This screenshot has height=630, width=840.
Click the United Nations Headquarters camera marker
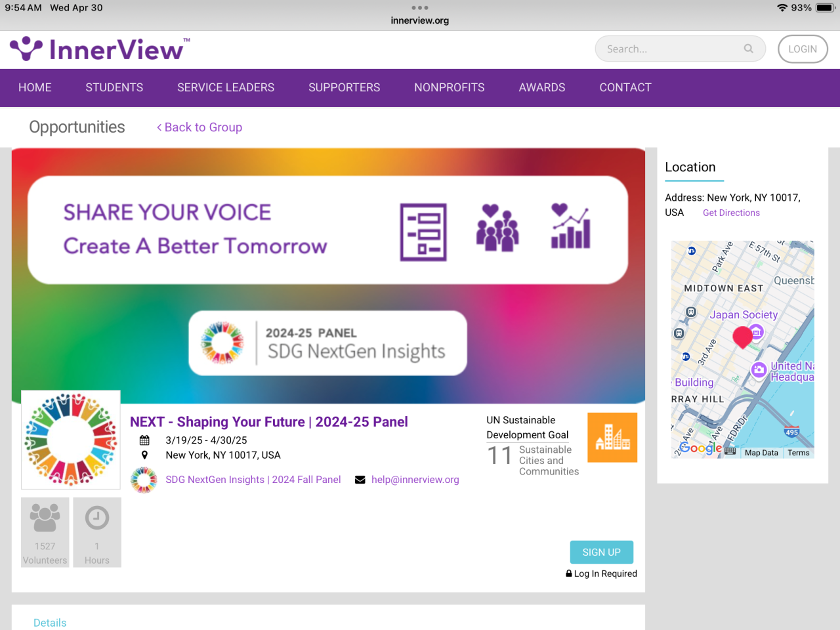pos(759,370)
